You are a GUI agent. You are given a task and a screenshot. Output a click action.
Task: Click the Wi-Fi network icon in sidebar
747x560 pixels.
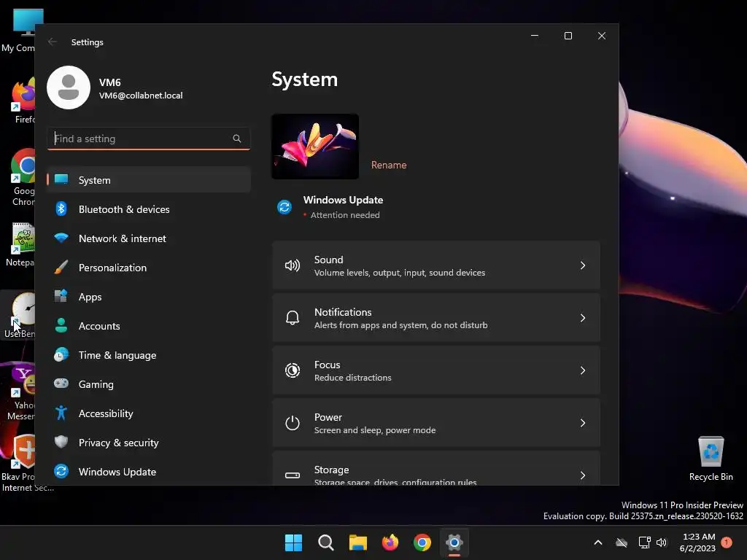coord(61,238)
